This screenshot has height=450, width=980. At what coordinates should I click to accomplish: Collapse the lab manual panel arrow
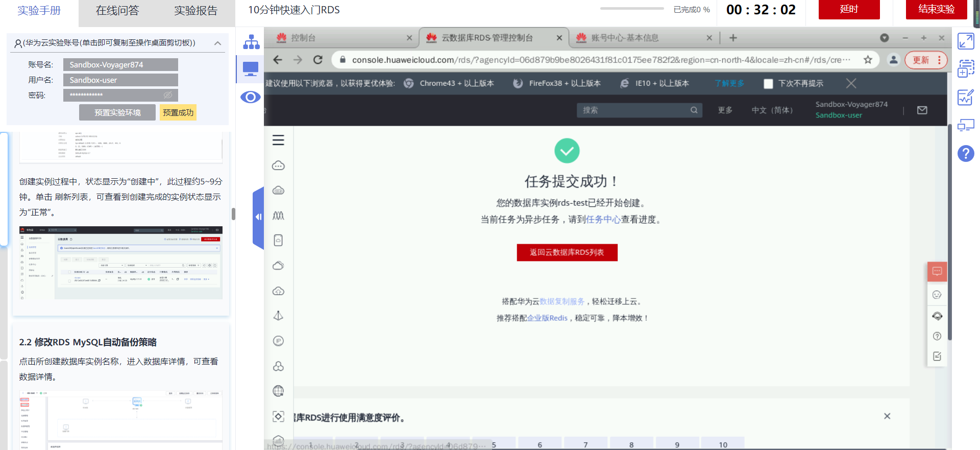coord(258,217)
